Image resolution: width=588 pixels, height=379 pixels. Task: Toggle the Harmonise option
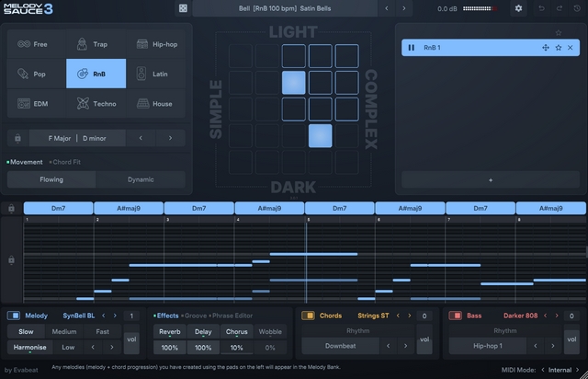(x=29, y=348)
